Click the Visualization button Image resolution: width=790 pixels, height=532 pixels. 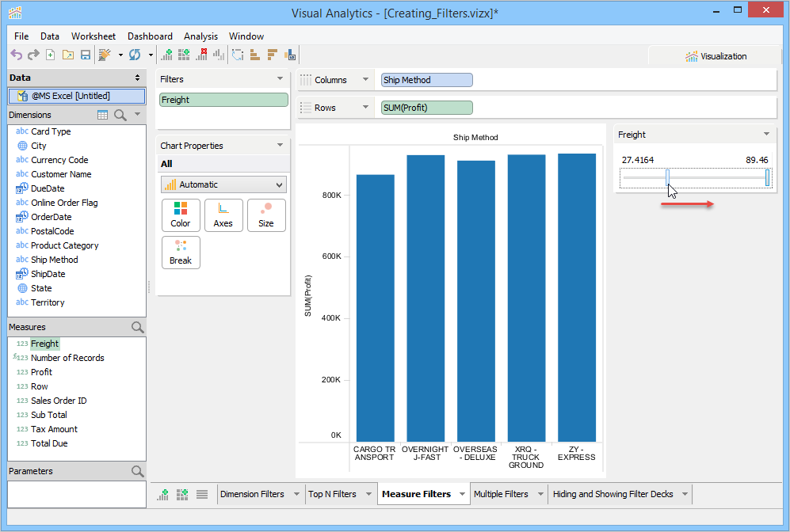pos(716,56)
